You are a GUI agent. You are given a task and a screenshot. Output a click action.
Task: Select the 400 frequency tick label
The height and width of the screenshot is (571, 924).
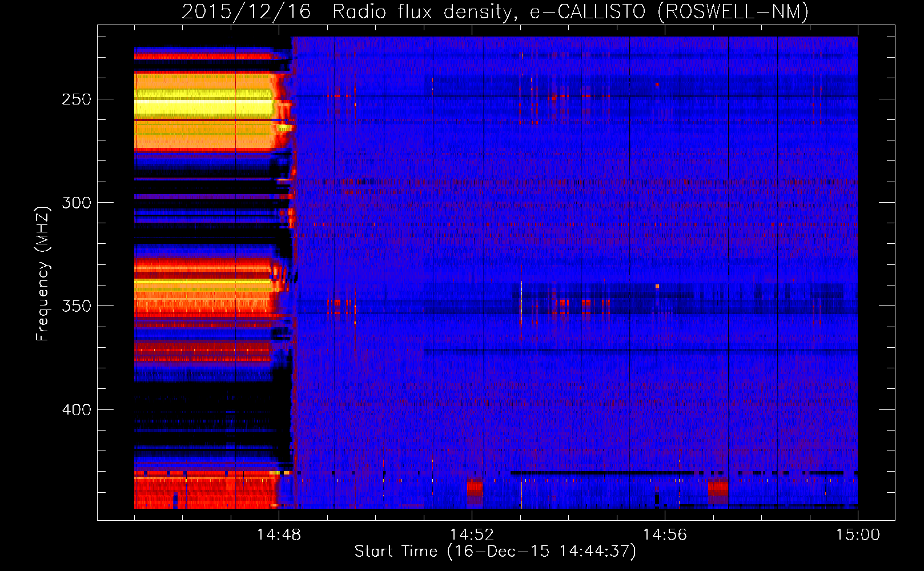[x=77, y=410]
